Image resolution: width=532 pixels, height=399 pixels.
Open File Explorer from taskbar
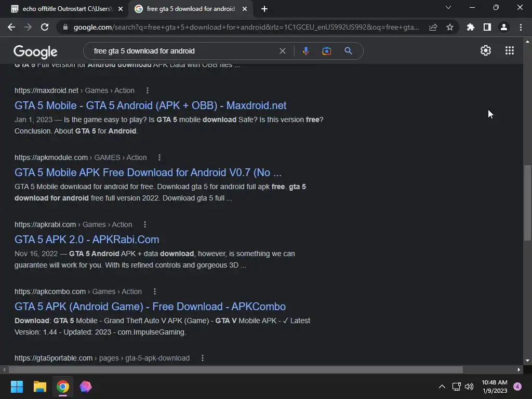click(39, 387)
